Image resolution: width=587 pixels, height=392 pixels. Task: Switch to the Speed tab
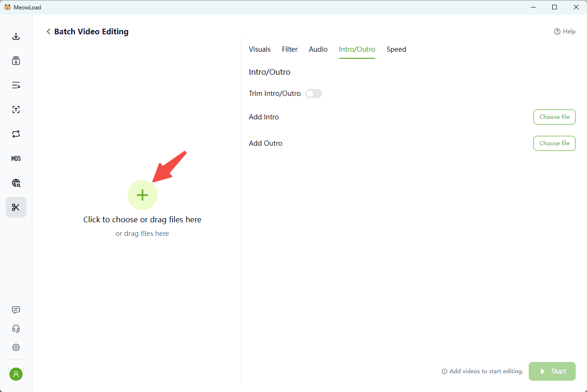[396, 49]
